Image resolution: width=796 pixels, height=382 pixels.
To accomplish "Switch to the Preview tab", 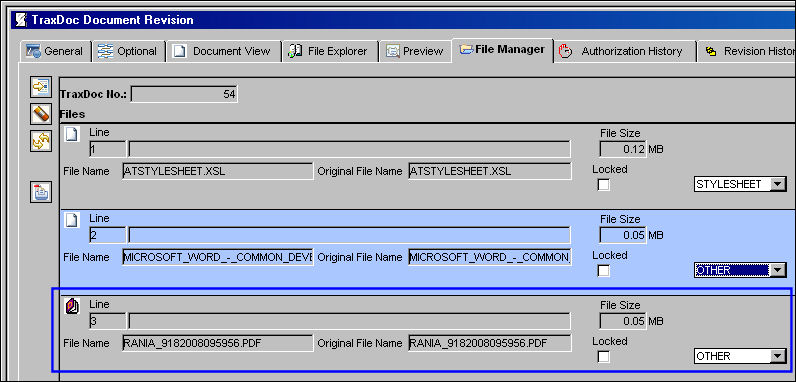I will click(415, 51).
